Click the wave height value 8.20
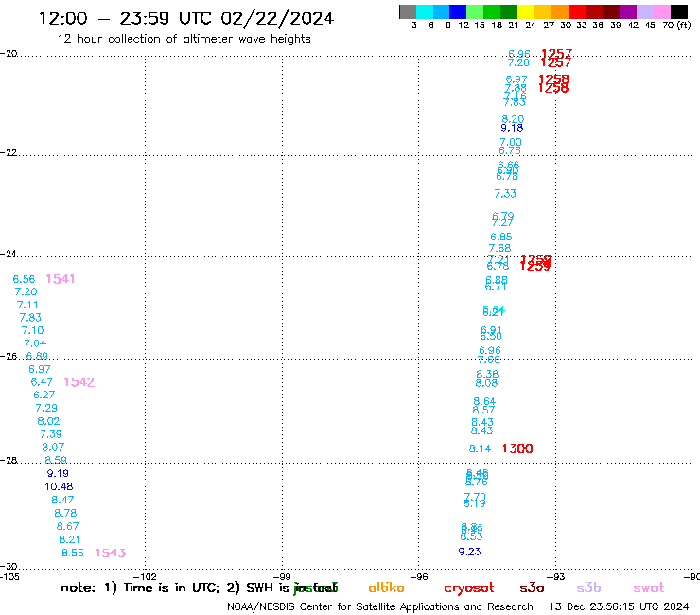Viewport: 700px width, 615px height. (513, 119)
